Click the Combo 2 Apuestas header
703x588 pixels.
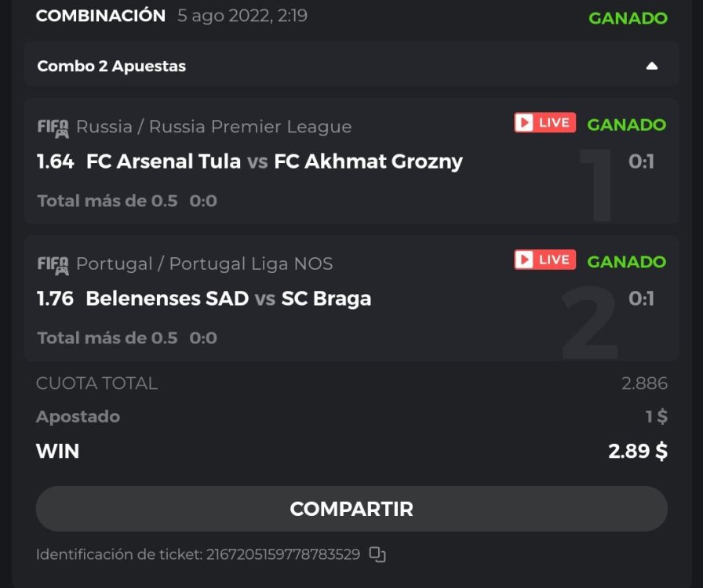pos(111,66)
